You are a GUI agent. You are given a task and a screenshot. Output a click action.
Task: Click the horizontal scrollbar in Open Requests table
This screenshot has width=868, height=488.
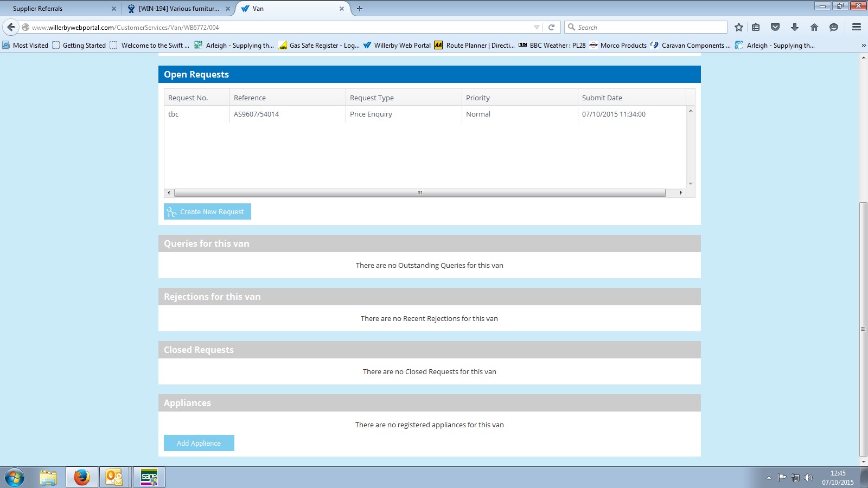(x=420, y=192)
